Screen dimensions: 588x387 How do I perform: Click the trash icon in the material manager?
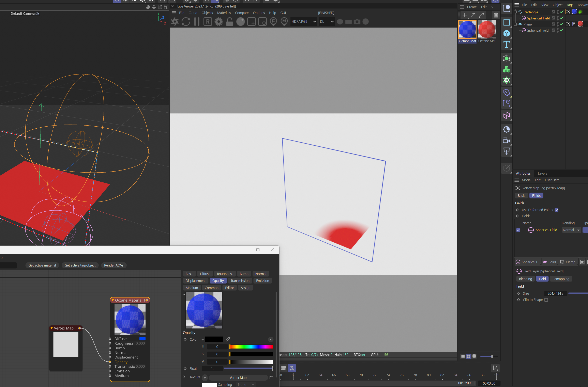(496, 15)
